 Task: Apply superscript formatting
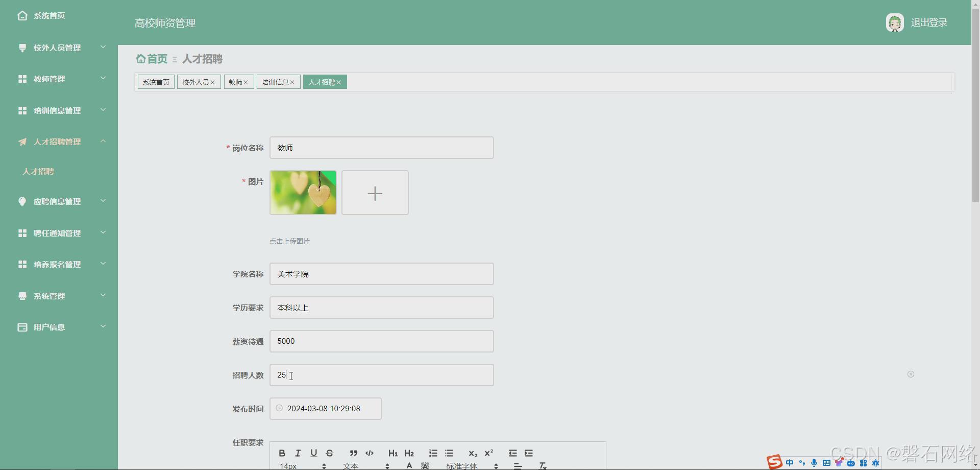[489, 453]
